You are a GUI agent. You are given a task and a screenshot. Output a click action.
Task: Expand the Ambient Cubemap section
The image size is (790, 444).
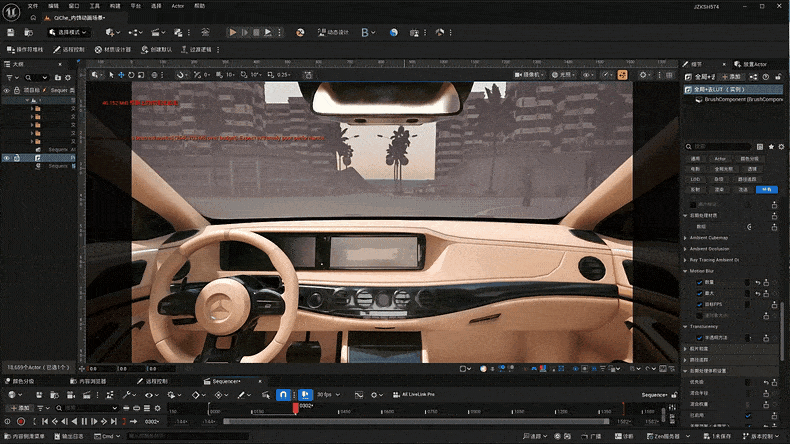(685, 238)
